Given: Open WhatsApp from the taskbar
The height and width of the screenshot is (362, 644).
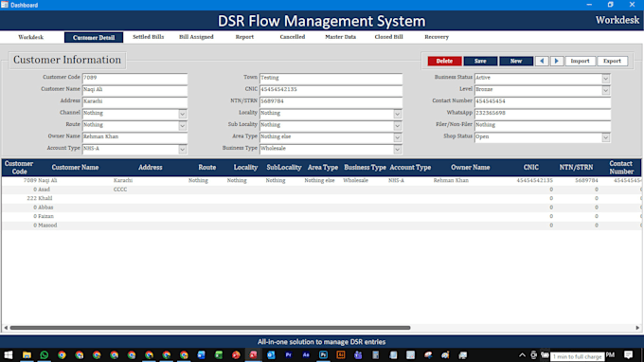Looking at the screenshot, I should point(45,355).
